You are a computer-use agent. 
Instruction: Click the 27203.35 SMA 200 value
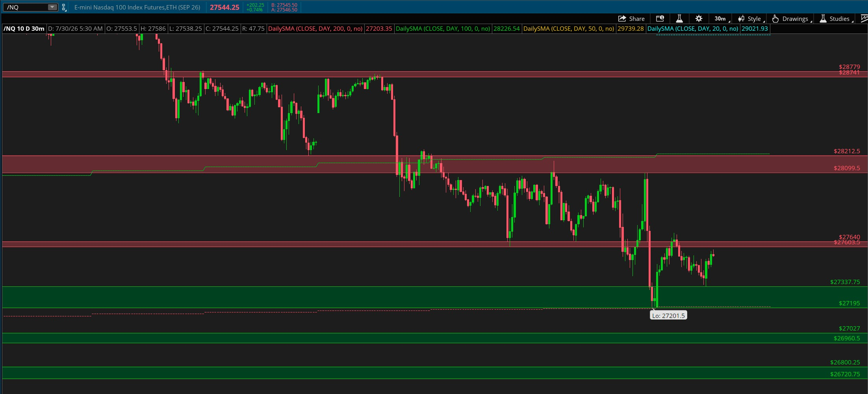click(379, 28)
